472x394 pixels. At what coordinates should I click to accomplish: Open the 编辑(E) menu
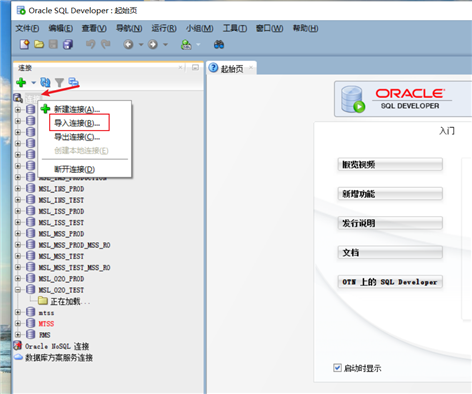tap(61, 29)
